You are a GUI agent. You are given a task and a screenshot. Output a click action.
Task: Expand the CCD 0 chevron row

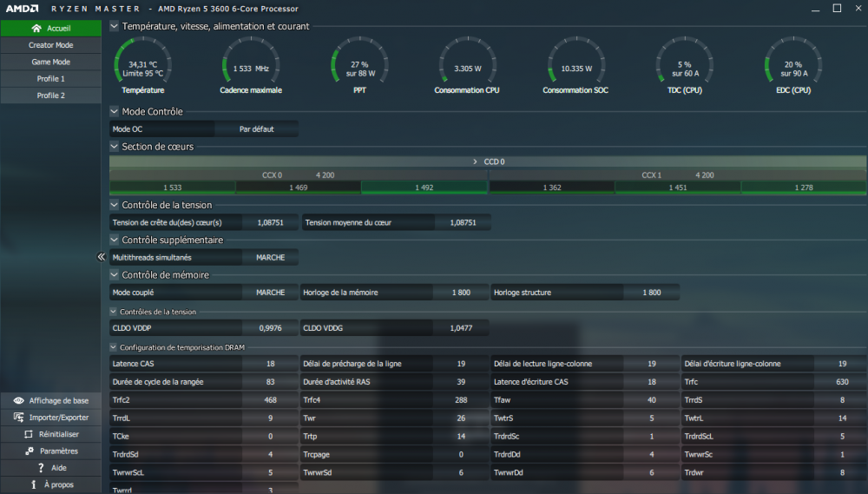[475, 161]
